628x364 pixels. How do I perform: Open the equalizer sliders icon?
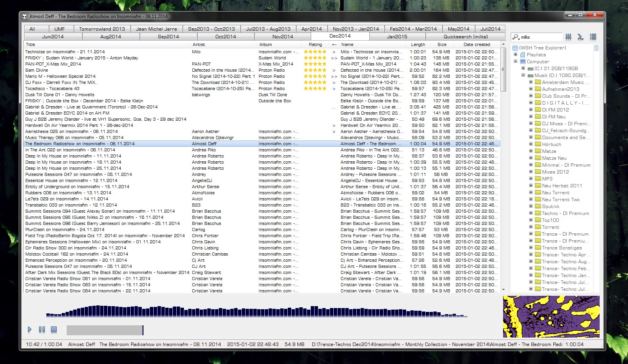569,37
